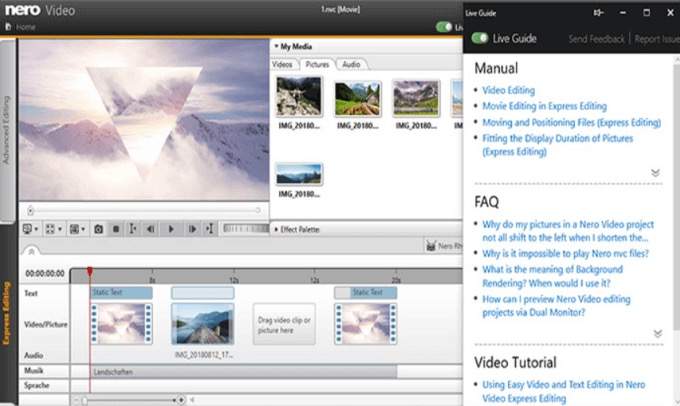Select last video clip on the timeline

click(366, 324)
